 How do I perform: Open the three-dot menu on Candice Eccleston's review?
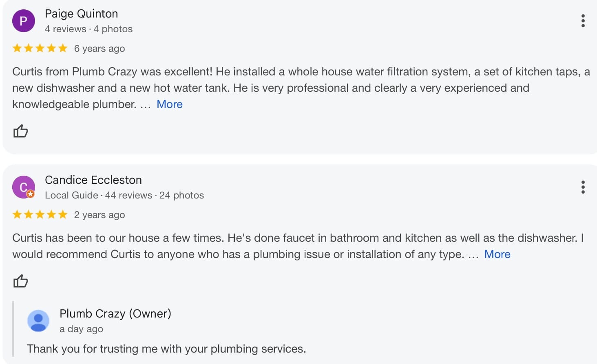click(583, 187)
